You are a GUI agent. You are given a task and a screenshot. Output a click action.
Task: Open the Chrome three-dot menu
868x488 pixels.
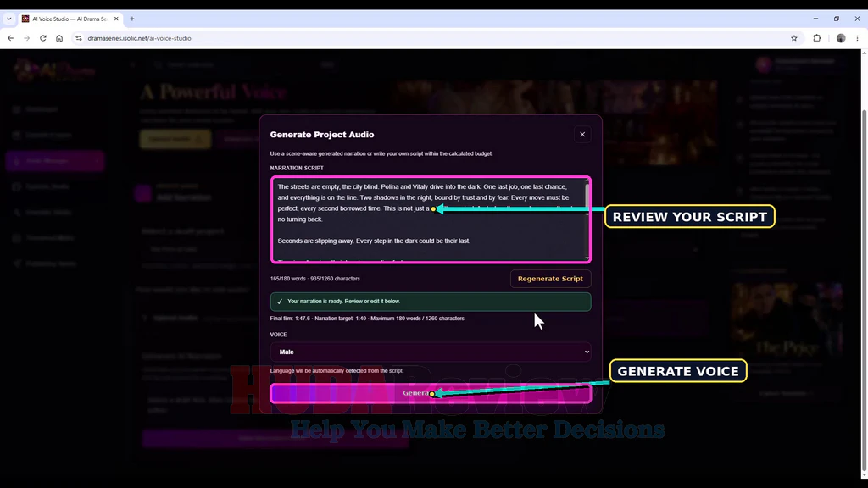tap(857, 38)
